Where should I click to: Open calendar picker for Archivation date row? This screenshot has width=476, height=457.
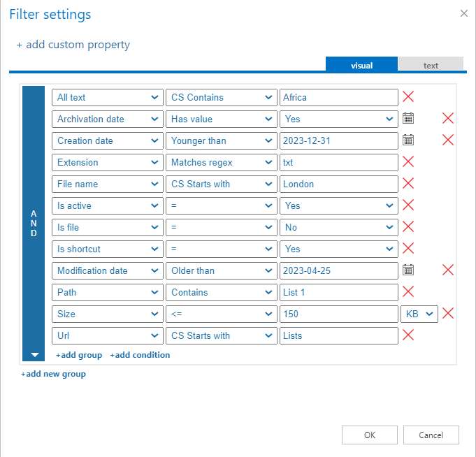[x=409, y=119]
